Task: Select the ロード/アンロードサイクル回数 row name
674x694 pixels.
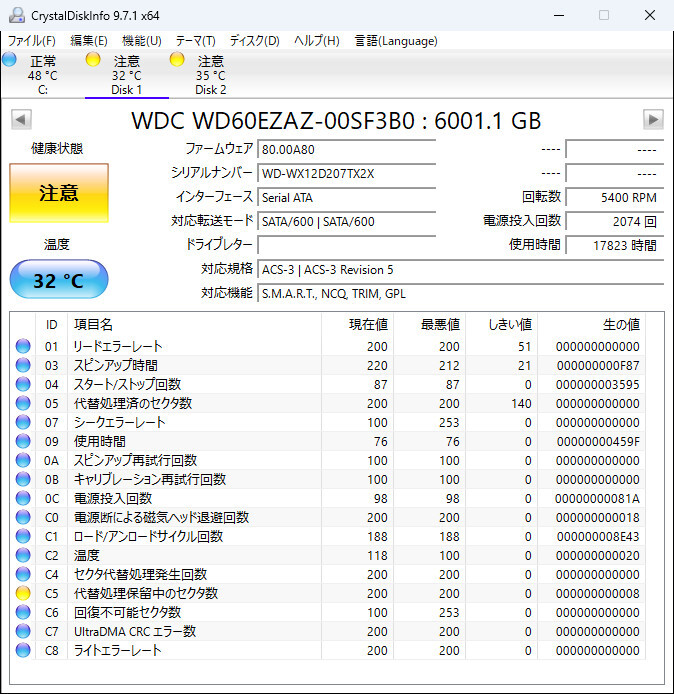Action: click(148, 536)
